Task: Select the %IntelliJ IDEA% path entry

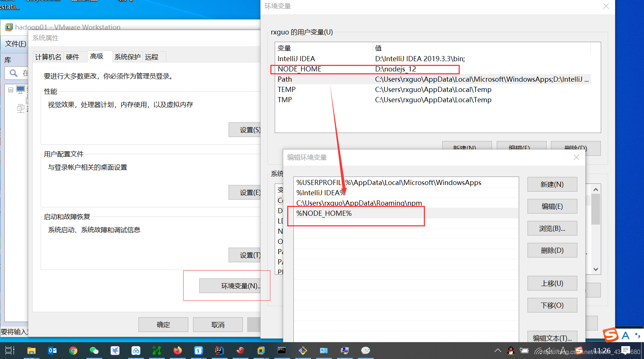Action: click(x=406, y=193)
